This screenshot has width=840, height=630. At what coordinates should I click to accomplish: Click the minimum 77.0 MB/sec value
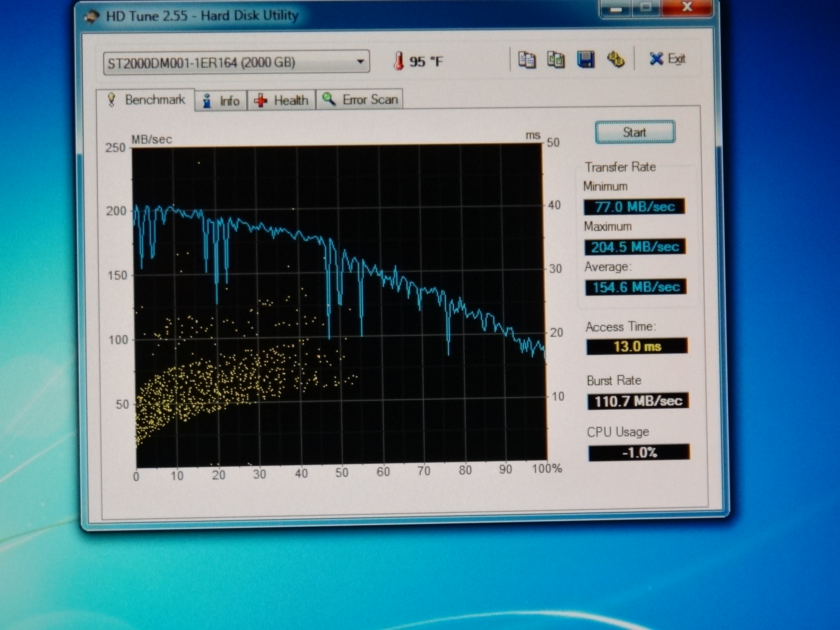(634, 206)
